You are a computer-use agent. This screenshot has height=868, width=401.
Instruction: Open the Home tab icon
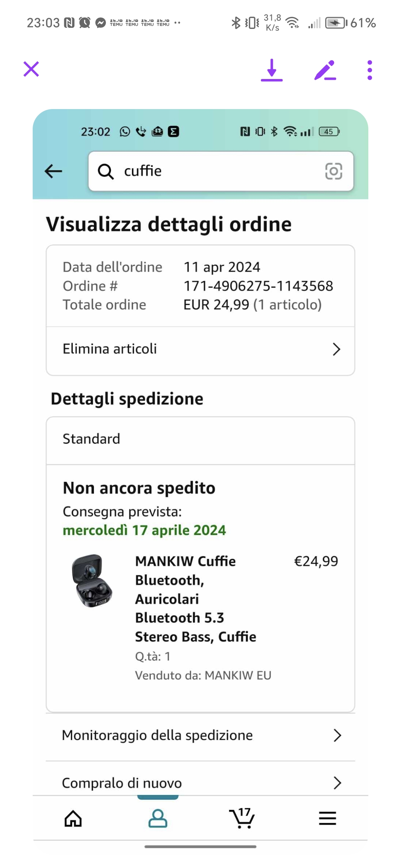[x=73, y=818]
